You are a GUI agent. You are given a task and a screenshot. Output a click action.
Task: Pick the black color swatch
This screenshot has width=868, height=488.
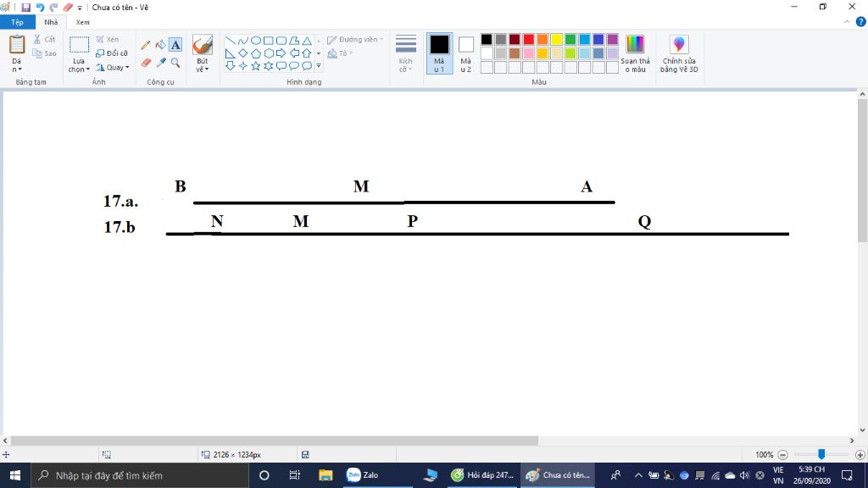[x=487, y=39]
